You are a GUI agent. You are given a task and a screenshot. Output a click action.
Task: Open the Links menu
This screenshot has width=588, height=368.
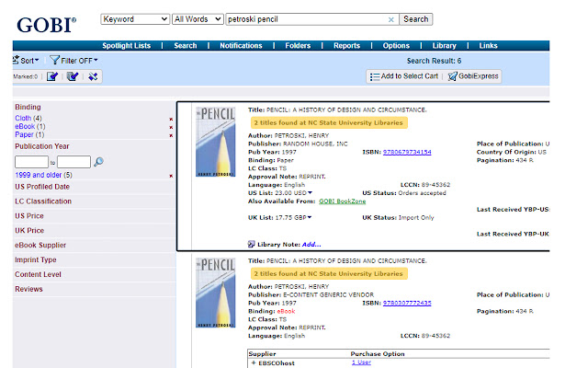pyautogui.click(x=488, y=46)
